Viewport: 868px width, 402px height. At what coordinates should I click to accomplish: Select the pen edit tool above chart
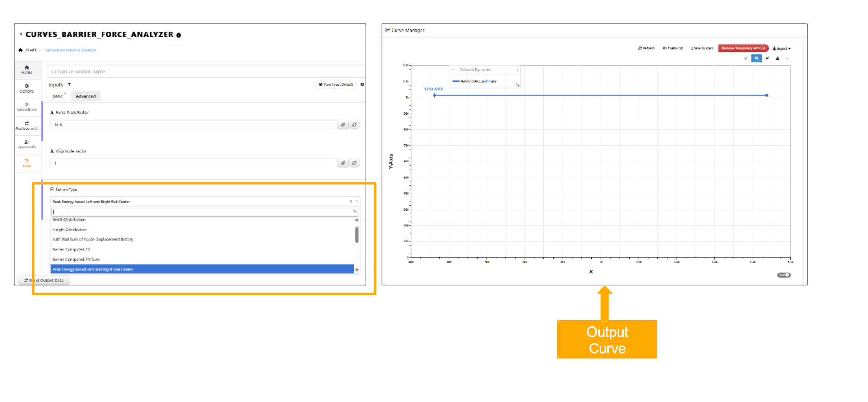(767, 58)
